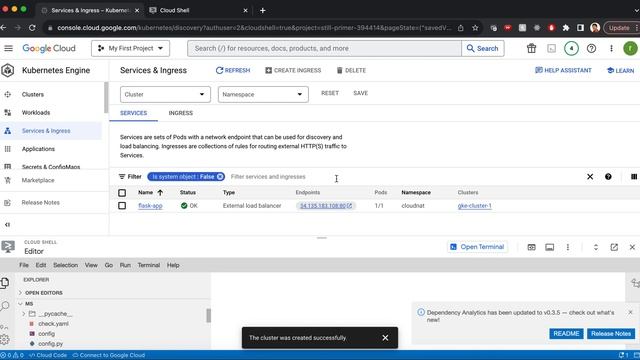Screen dimensions: 640x360
Task: Open the editor search magnifier icon
Action: (x=5, y=306)
